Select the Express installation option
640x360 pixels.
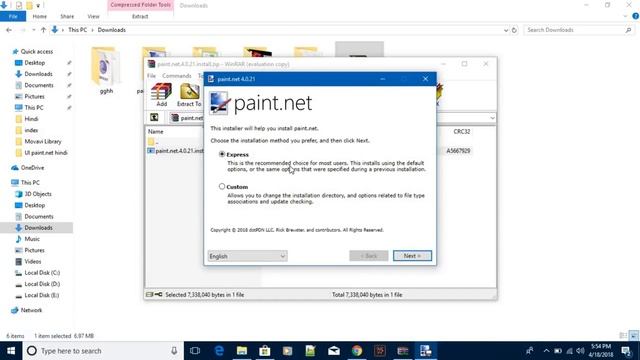click(x=222, y=154)
